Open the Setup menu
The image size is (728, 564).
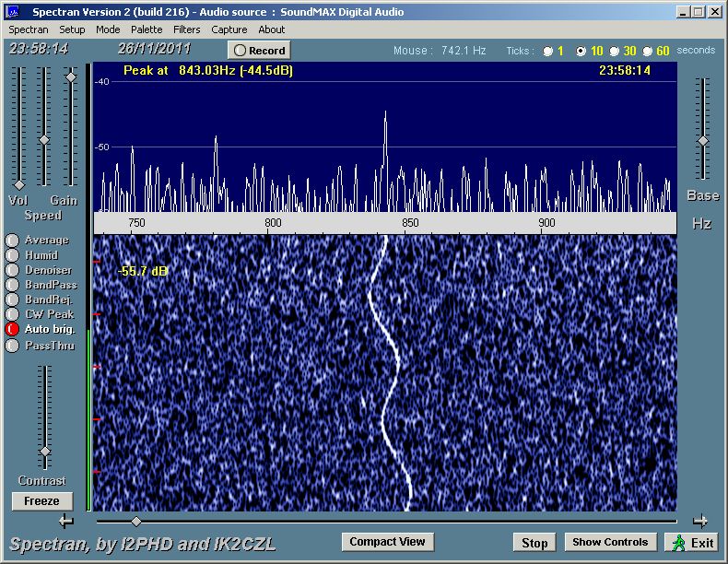(72, 29)
